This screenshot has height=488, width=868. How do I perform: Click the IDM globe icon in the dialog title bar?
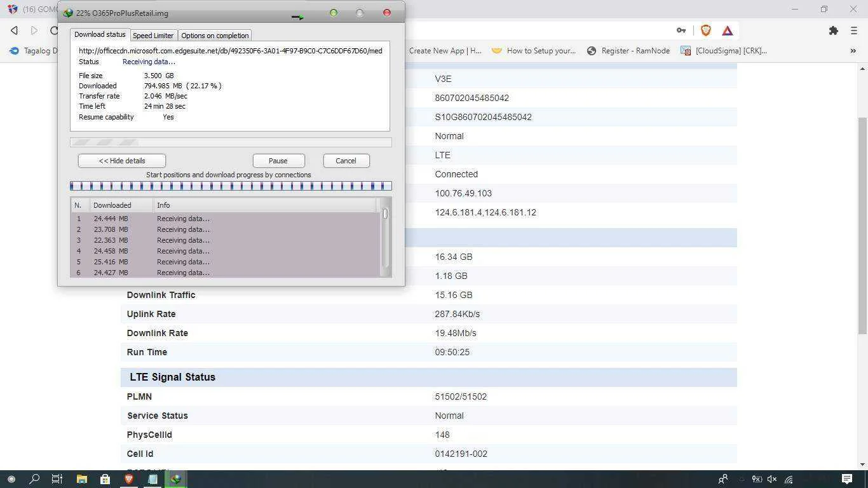(x=68, y=13)
